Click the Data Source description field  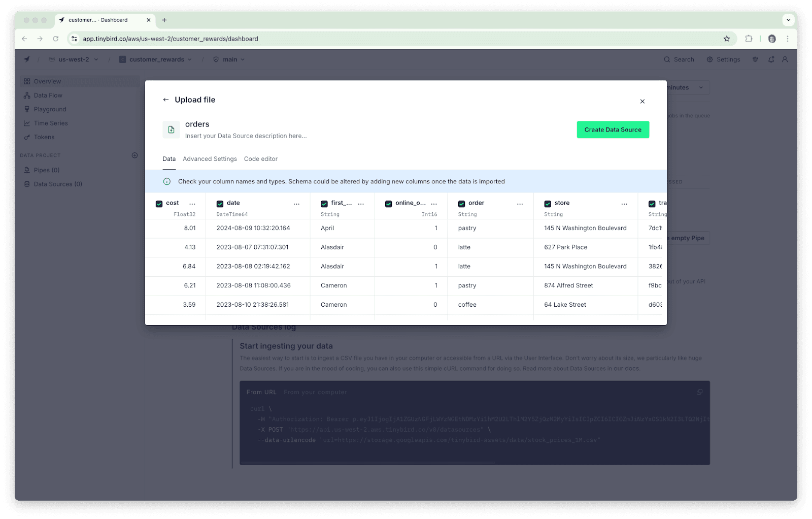click(246, 136)
